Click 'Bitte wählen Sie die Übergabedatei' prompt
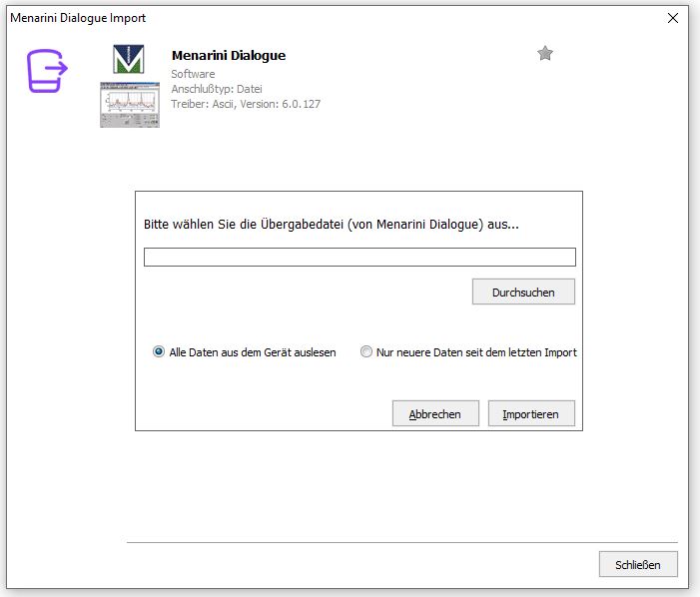Image resolution: width=700 pixels, height=597 pixels. 332,224
